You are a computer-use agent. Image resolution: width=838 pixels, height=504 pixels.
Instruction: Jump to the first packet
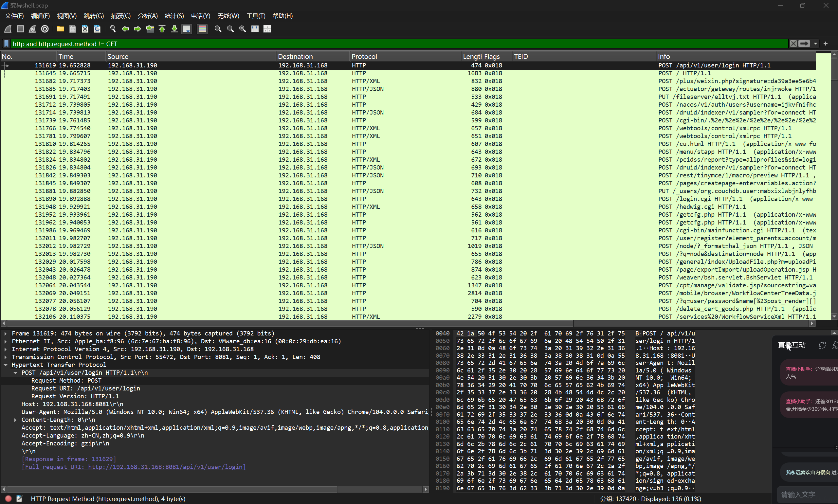tap(162, 29)
